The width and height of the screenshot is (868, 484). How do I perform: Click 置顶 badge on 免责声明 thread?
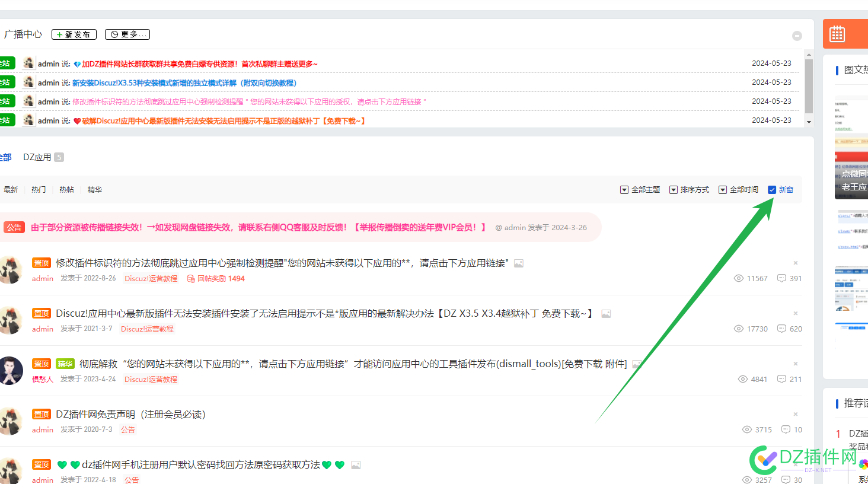[x=42, y=415]
